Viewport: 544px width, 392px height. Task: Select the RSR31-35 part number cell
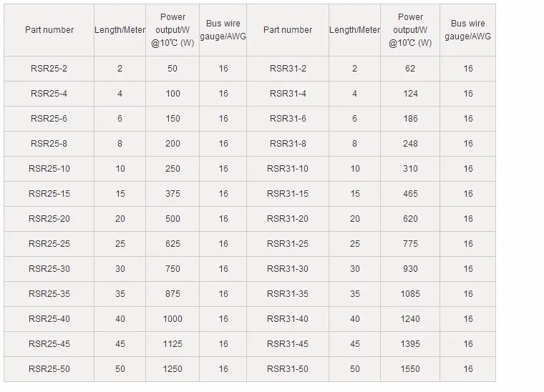click(x=288, y=294)
